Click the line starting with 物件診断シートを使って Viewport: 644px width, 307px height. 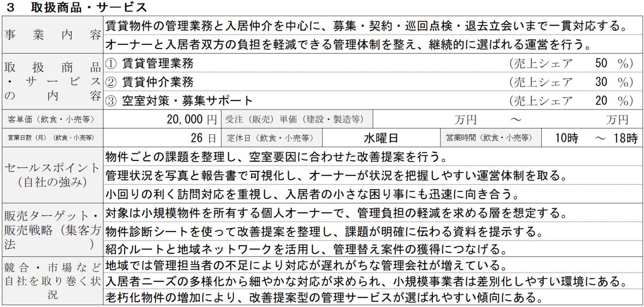click(324, 232)
